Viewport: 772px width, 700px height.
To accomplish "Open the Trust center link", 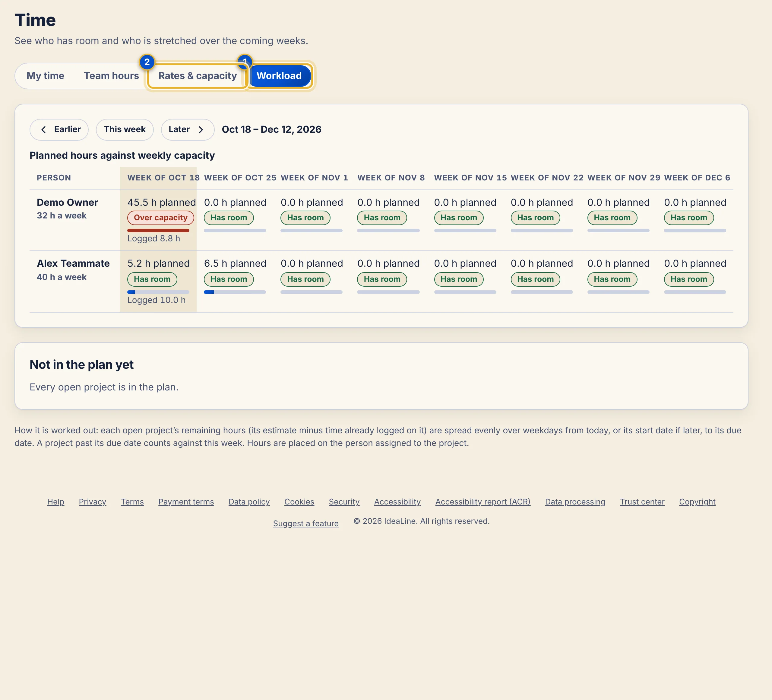I will tap(642, 501).
